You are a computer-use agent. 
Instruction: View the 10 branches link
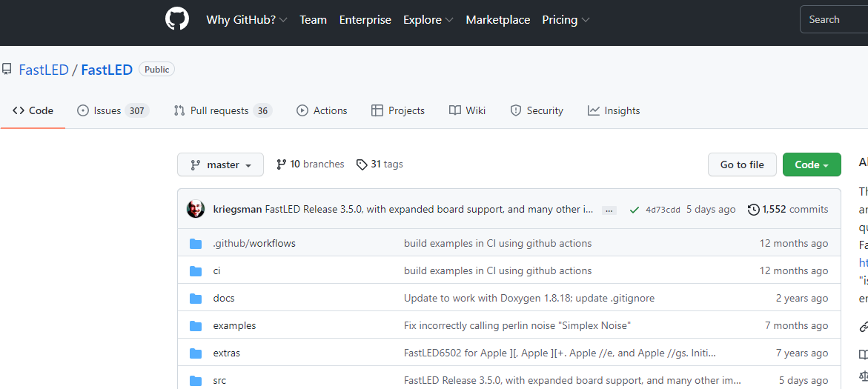point(311,164)
